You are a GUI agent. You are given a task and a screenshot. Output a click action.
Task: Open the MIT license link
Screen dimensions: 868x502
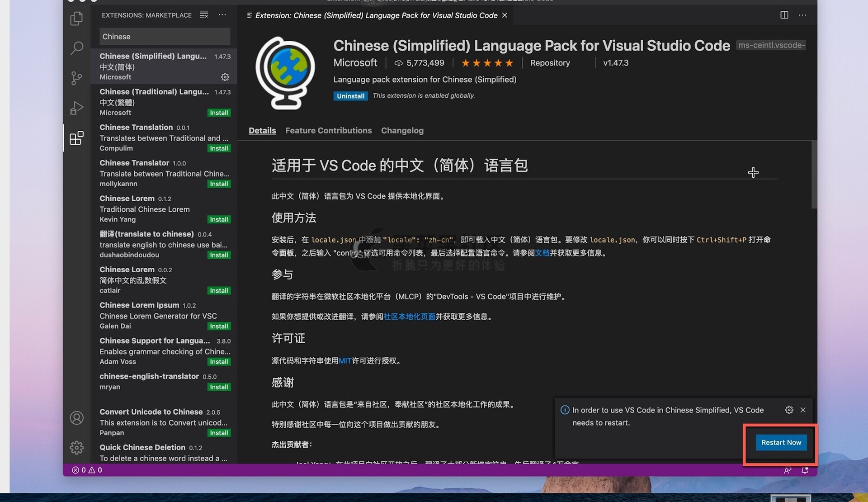[x=345, y=361]
